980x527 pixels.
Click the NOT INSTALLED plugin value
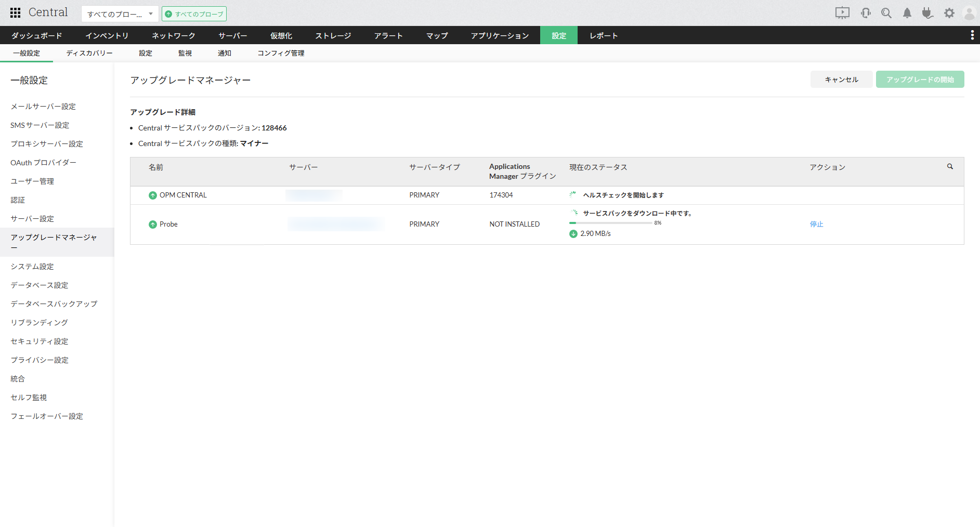[x=515, y=225]
